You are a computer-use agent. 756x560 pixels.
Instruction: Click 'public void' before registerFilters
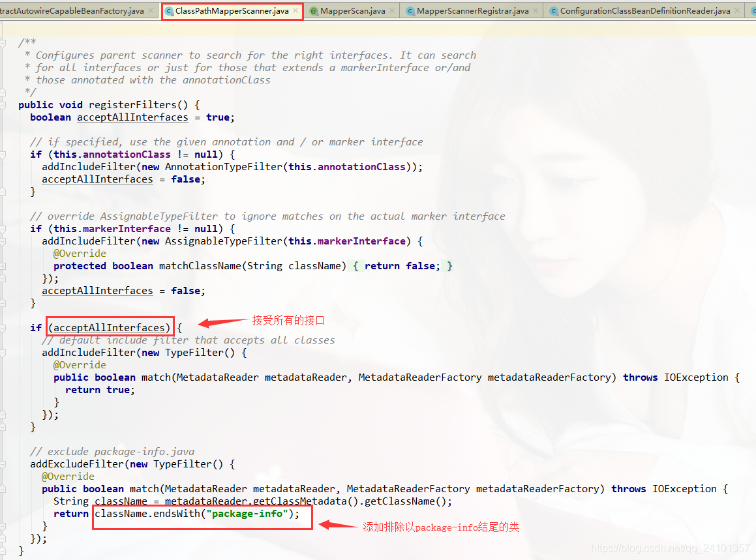[50, 104]
